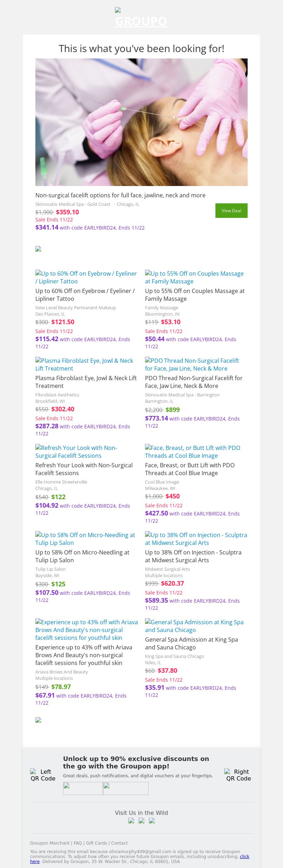Screen dimensions: 283x868
Task: Click the Contact footer link
Action: point(119,843)
